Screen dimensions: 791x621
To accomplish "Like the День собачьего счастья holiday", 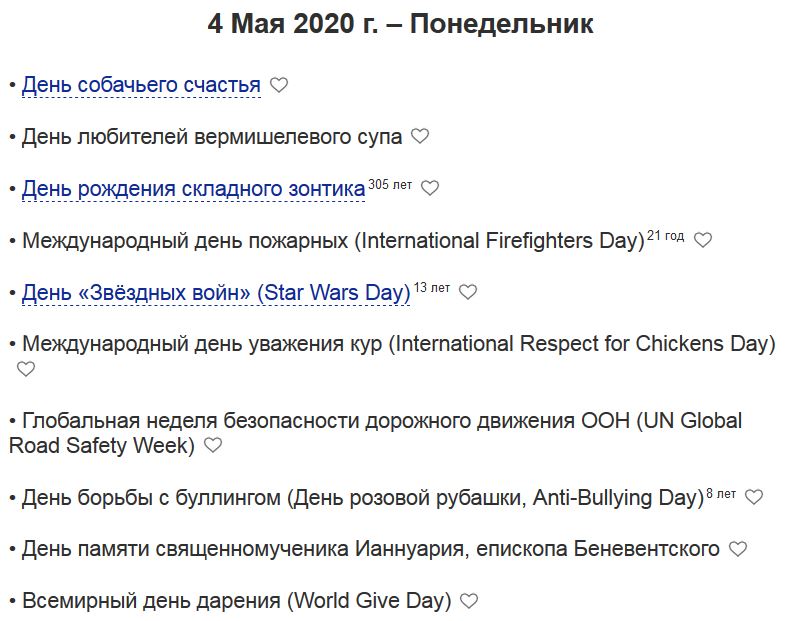I will pyautogui.click(x=279, y=85).
